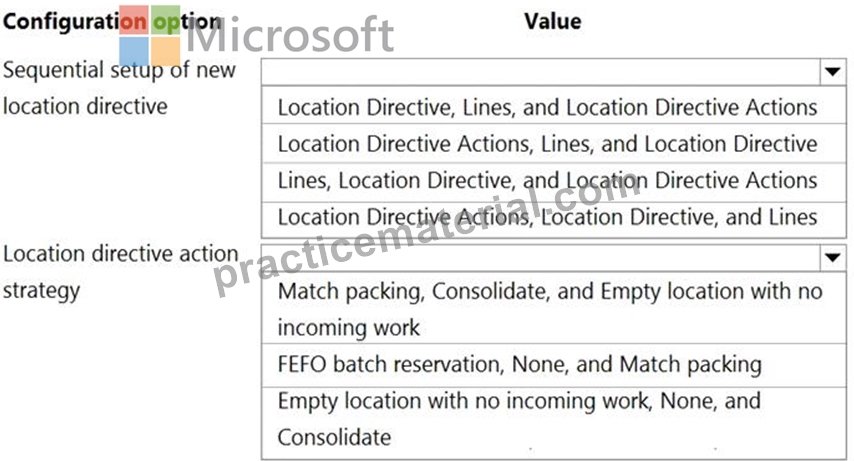This screenshot has width=854, height=461.
Task: Click the practicematerial.com watermark text
Action: point(428,233)
